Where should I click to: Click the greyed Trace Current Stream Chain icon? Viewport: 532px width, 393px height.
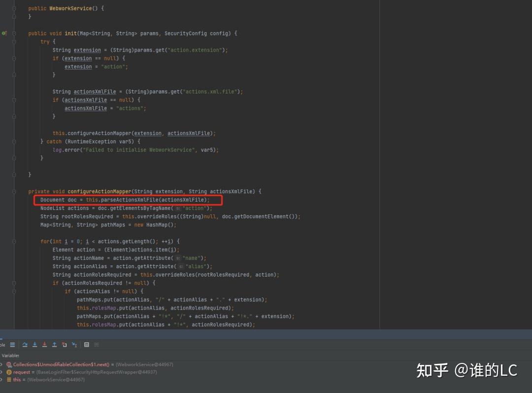[97, 345]
